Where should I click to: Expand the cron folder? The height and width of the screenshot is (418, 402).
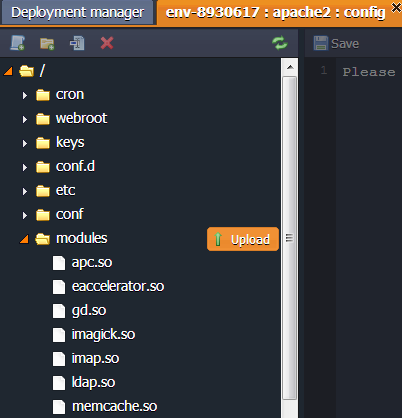click(25, 96)
